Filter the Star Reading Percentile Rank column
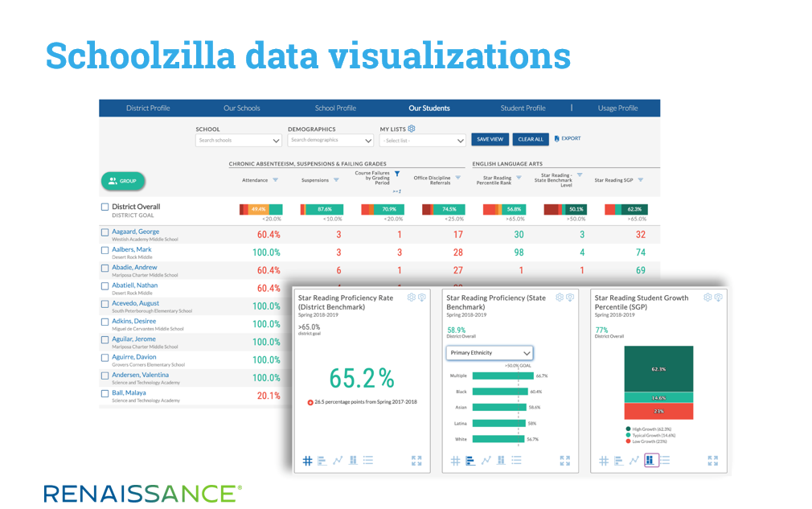 pyautogui.click(x=519, y=178)
